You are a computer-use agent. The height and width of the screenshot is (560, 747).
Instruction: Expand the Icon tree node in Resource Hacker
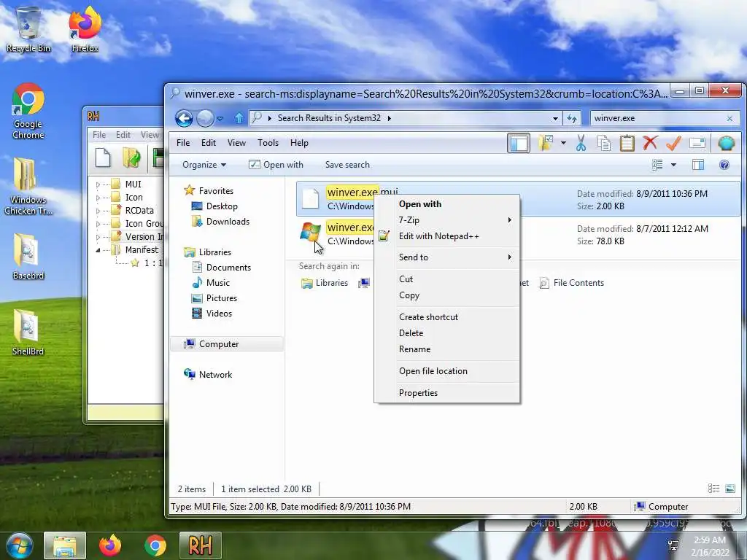point(98,198)
